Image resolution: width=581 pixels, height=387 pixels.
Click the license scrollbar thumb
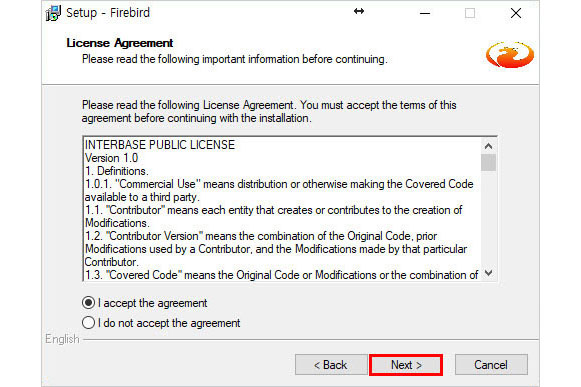click(x=488, y=162)
